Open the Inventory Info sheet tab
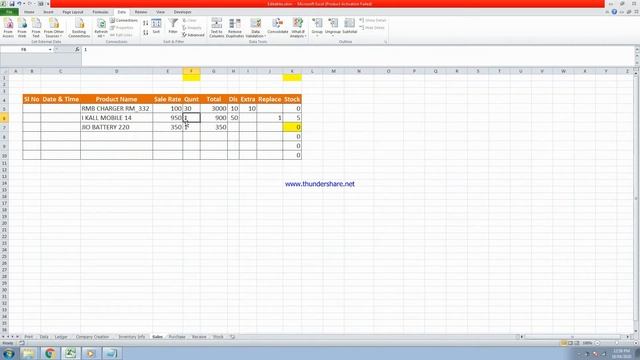This screenshot has height=360, width=640. pos(131,337)
